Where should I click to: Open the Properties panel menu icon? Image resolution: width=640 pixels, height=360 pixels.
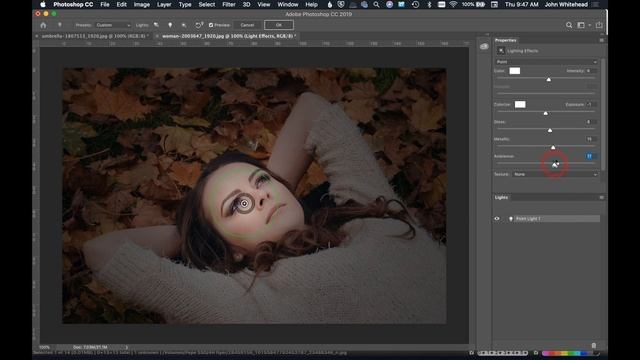tap(601, 40)
